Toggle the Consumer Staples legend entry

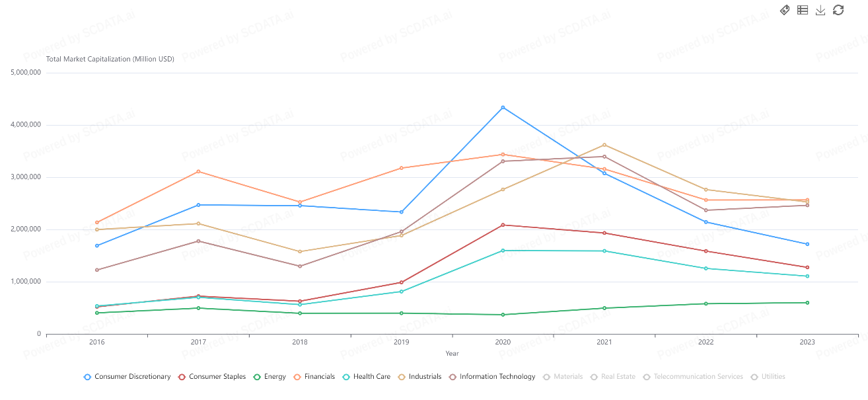[211, 377]
